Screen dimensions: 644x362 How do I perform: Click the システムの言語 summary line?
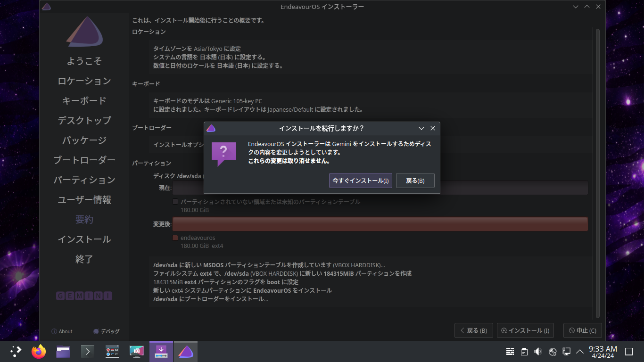tap(209, 58)
